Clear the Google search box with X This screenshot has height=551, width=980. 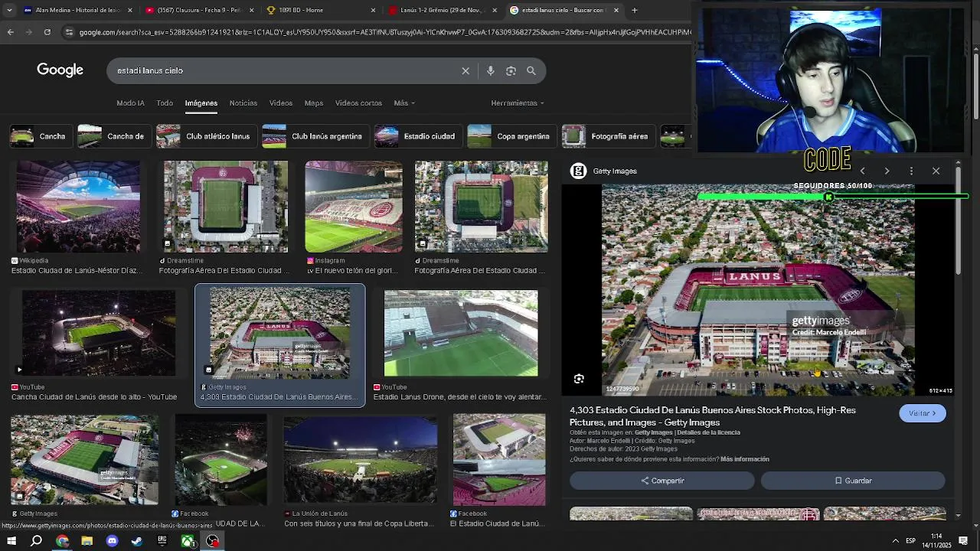[x=465, y=70]
